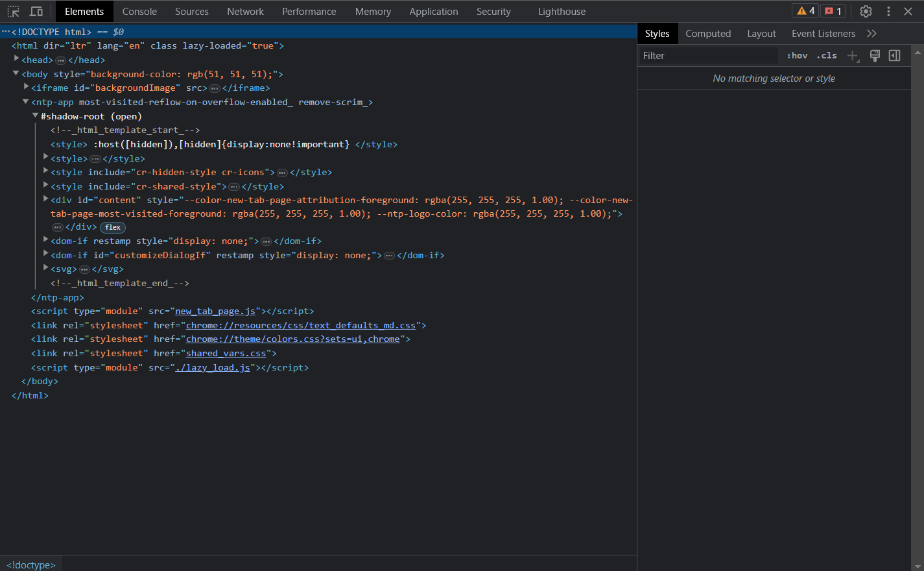Screen dimensions: 924x571
Task: Toggle the .cls element classes panel
Action: tap(826, 56)
